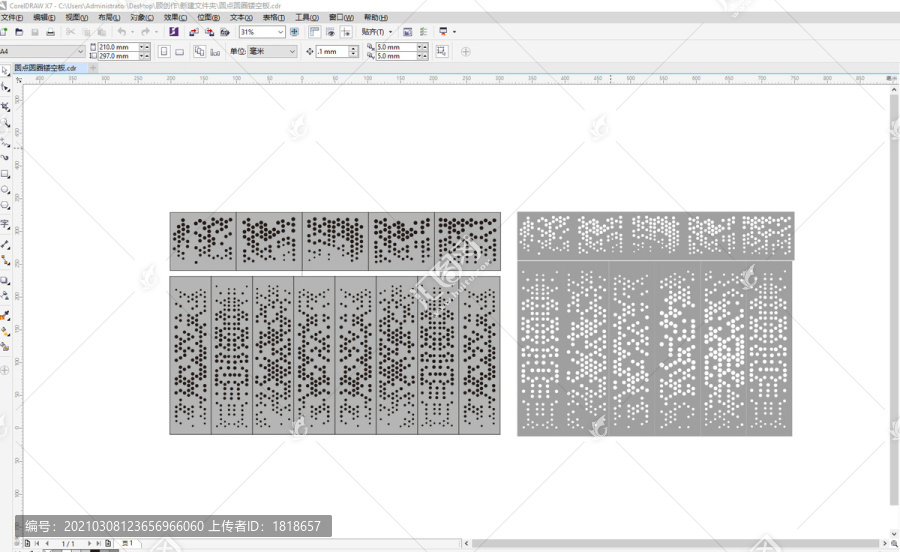Select the 圆点圆圈镂空板.cdr document tab
The image size is (900, 552).
(45, 68)
